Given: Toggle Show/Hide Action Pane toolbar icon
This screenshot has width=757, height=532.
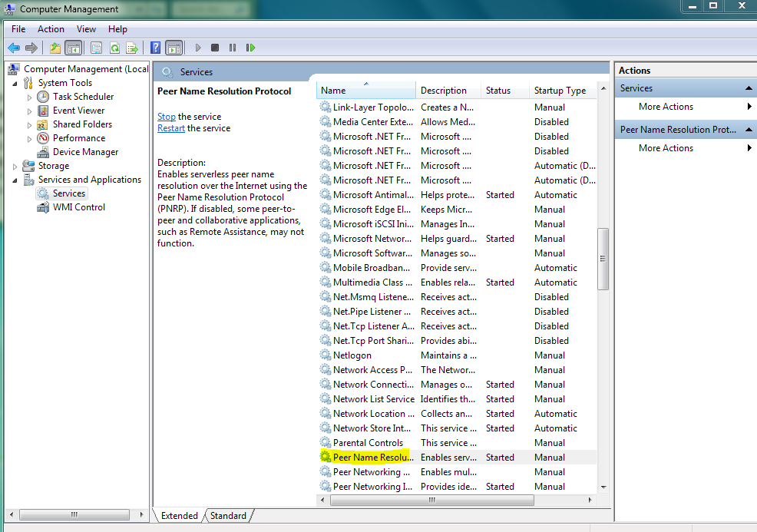Looking at the screenshot, I should [174, 48].
